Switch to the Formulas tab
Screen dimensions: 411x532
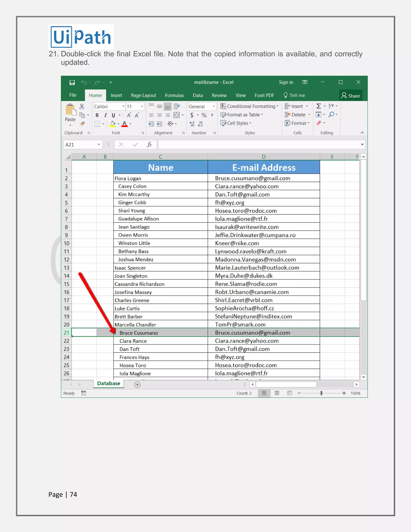coord(174,96)
